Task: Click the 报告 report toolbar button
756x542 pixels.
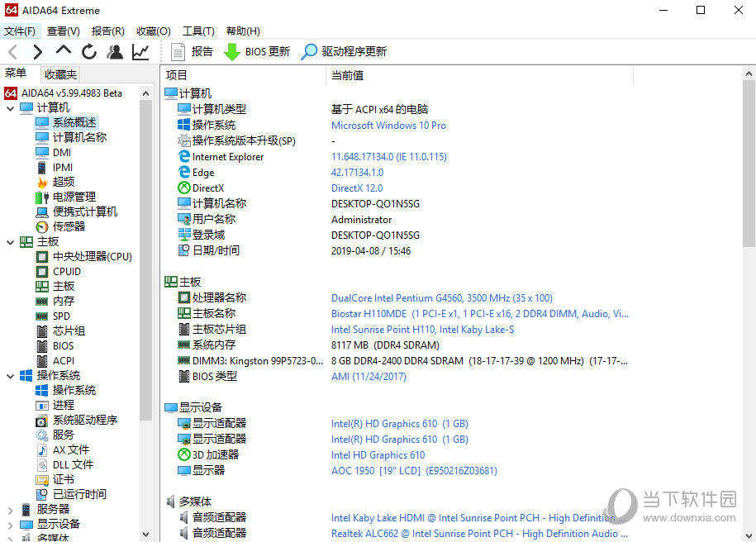Action: click(x=192, y=51)
